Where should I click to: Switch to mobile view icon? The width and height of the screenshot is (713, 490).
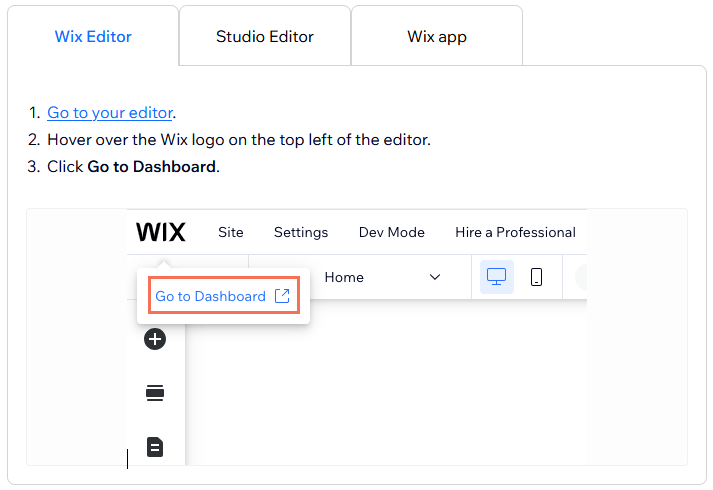537,277
